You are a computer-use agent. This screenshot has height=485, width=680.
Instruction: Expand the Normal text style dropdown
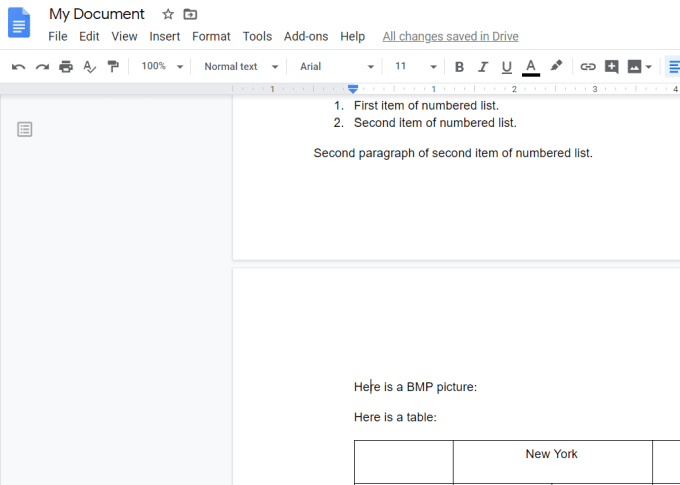(x=241, y=67)
